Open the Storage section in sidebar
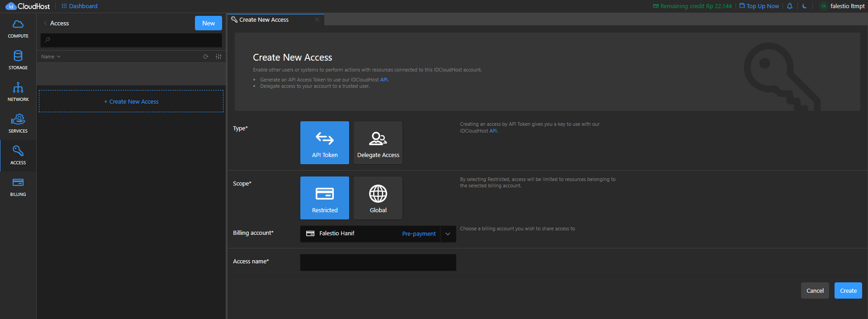Viewport: 868px width, 319px height. pyautogui.click(x=18, y=61)
